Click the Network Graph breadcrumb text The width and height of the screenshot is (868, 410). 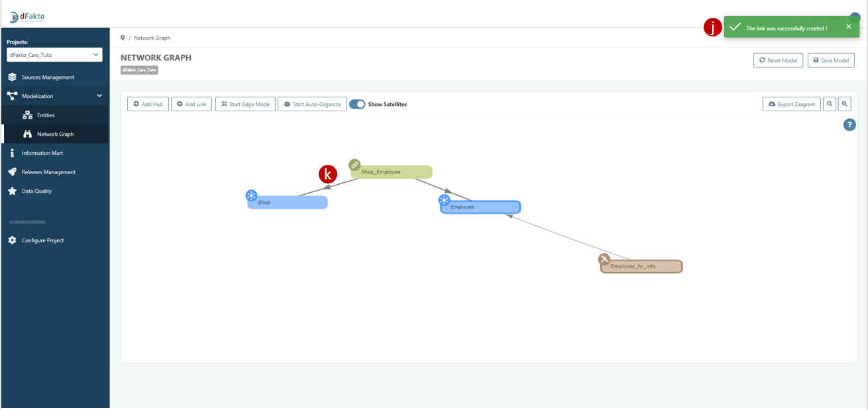(x=152, y=38)
